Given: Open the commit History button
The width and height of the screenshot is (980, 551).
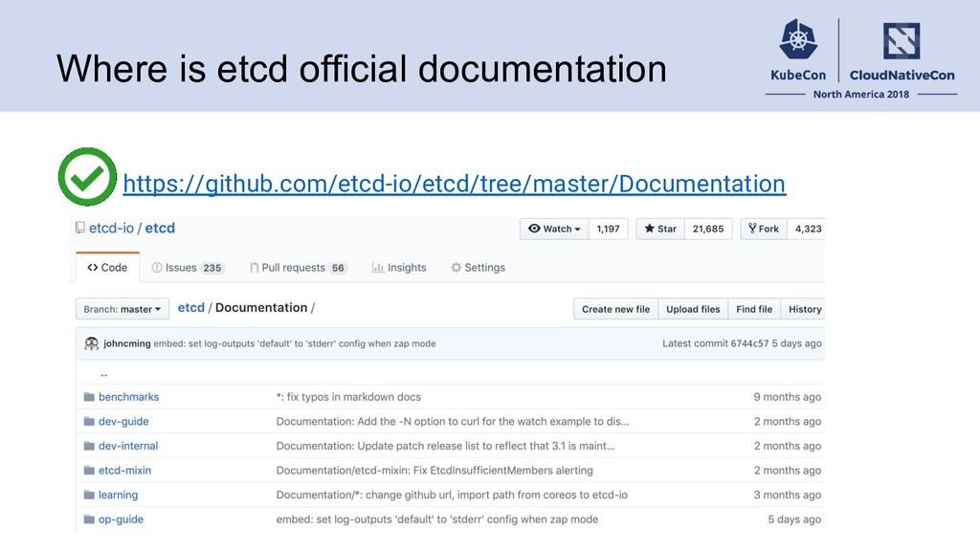Looking at the screenshot, I should pyautogui.click(x=804, y=309).
